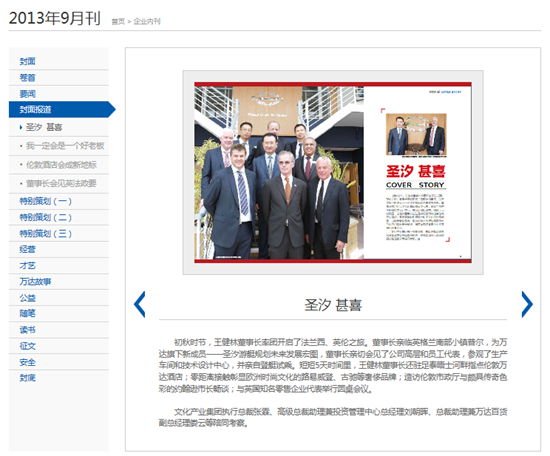Open the magazine cover spread image
Image resolution: width=550 pixels, height=456 pixels.
coord(333,172)
